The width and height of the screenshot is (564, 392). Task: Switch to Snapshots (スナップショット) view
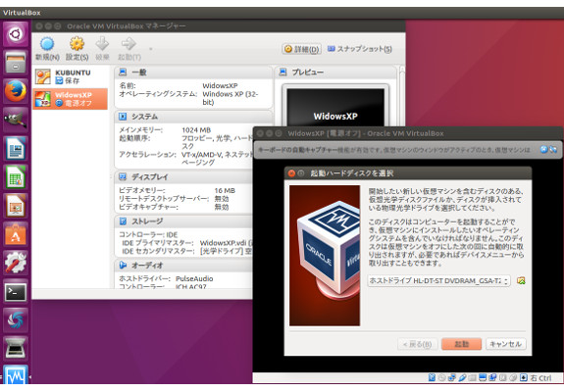360,49
